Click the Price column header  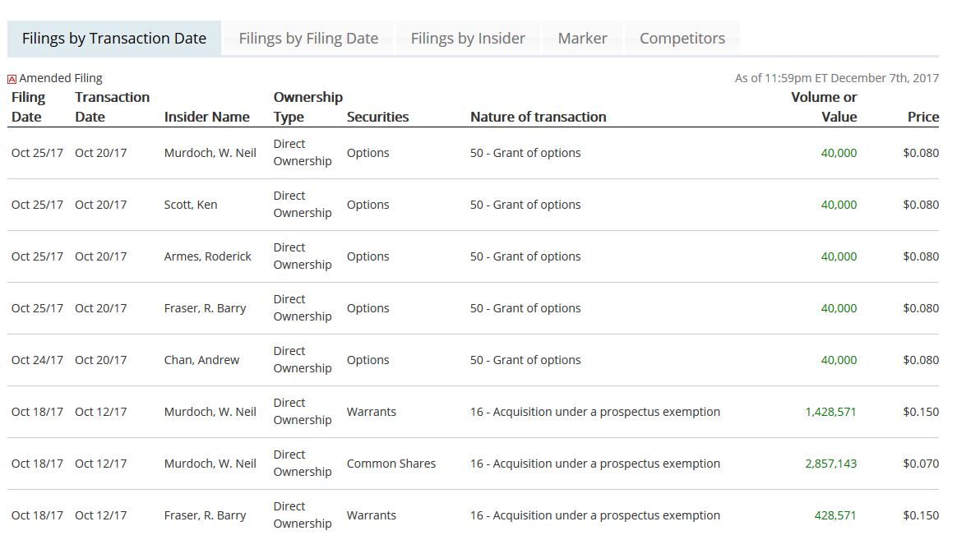922,117
